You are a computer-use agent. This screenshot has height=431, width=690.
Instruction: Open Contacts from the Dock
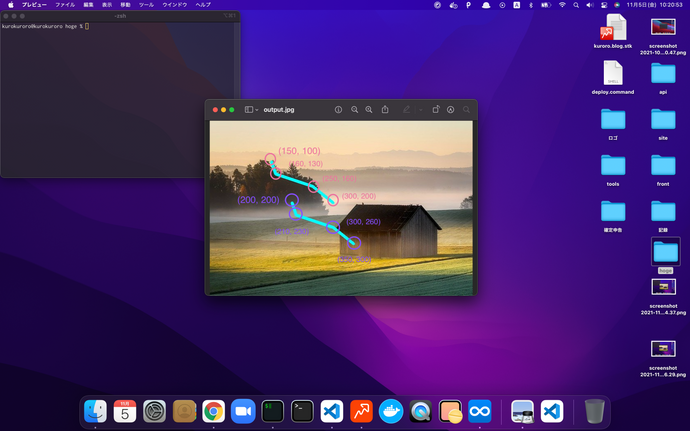[184, 411]
